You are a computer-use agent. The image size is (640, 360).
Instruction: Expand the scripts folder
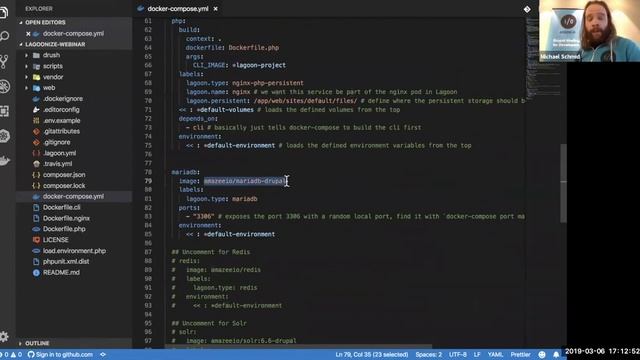53,66
